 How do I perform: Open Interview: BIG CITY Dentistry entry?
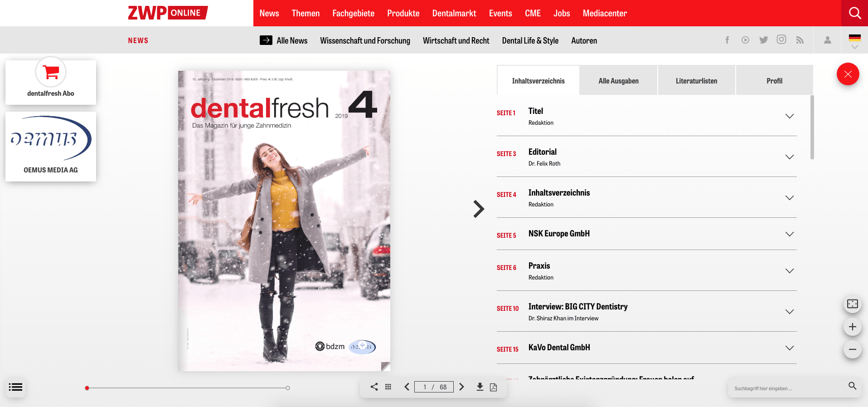click(578, 307)
